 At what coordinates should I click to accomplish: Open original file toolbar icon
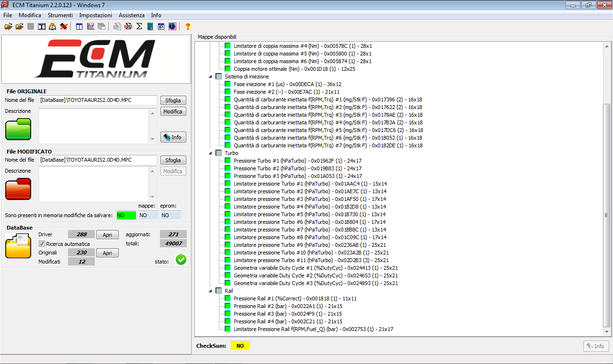[8, 26]
